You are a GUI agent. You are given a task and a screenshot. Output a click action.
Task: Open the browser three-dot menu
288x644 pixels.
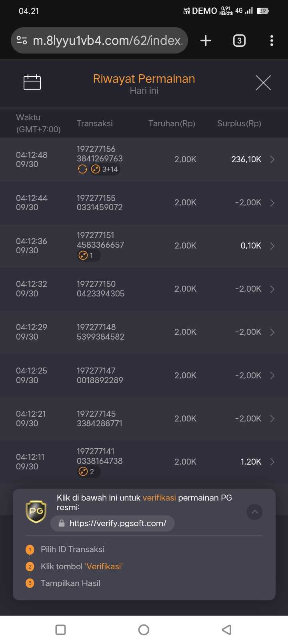[x=272, y=40]
